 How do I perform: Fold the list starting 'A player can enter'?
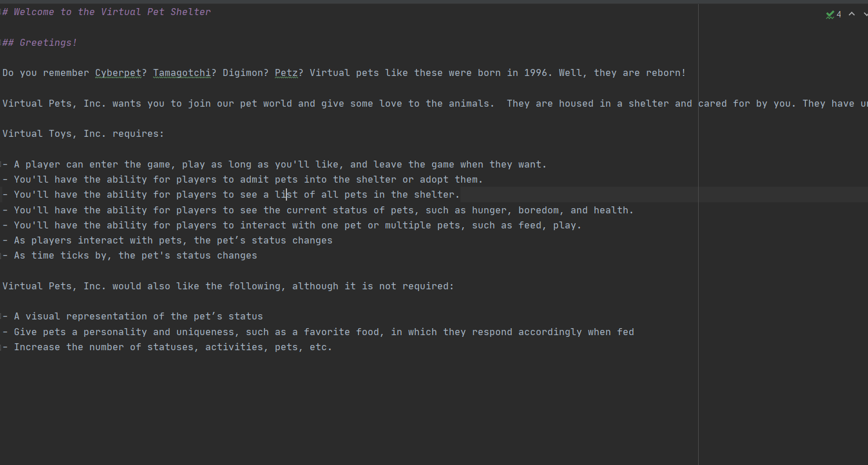click(x=1, y=165)
